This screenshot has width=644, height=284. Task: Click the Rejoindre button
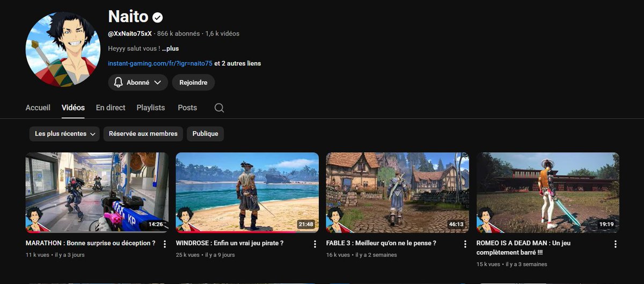point(193,83)
